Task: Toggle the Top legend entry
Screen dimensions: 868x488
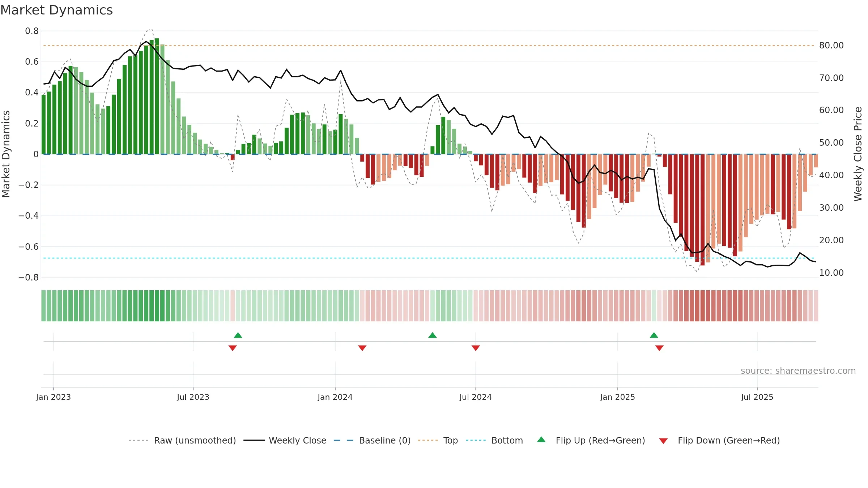Action: click(438, 440)
